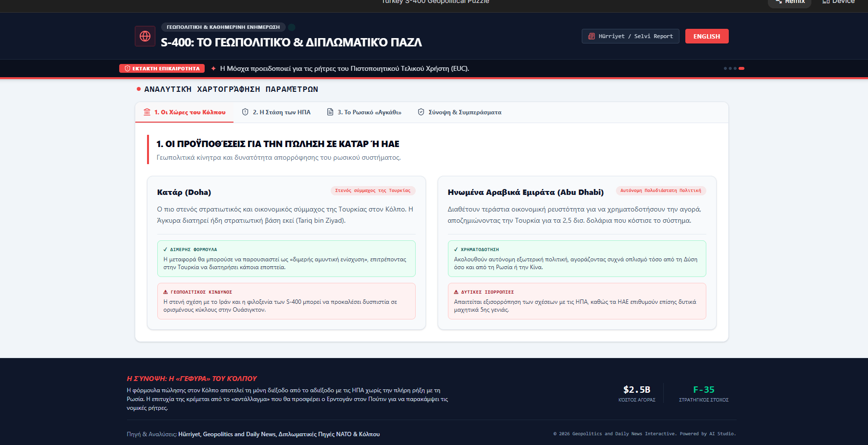Screen dimensions: 868x445
Task: Click the Στενός σύμμαχος της Τουρκίας tag
Action: (373, 191)
